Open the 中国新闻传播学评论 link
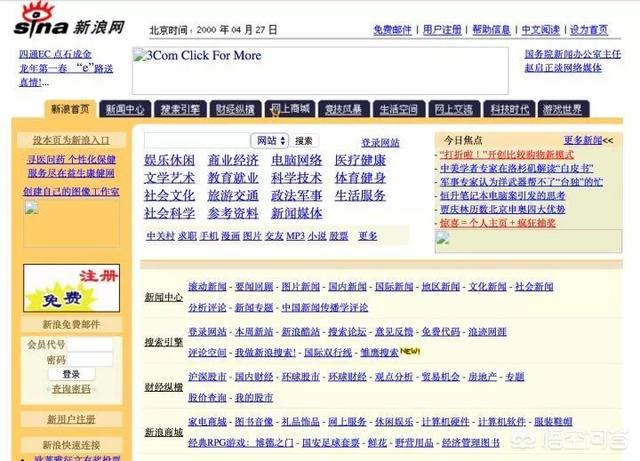 coord(325,307)
